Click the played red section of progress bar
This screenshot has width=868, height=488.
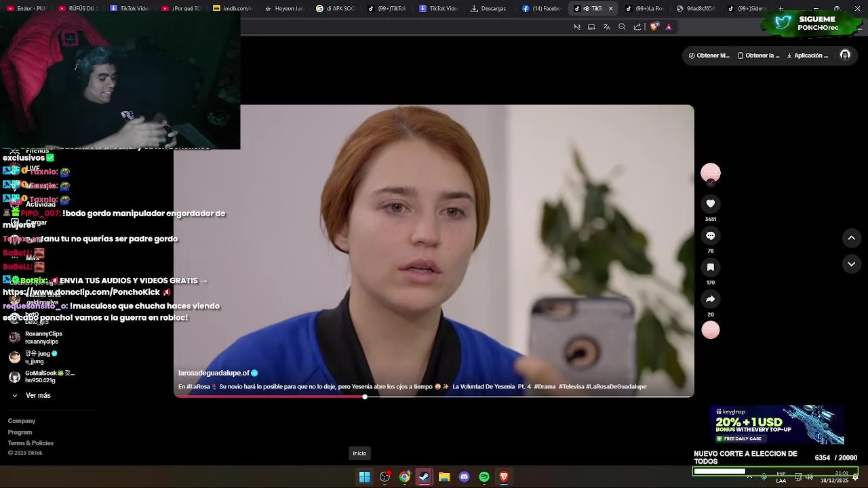coord(269,396)
